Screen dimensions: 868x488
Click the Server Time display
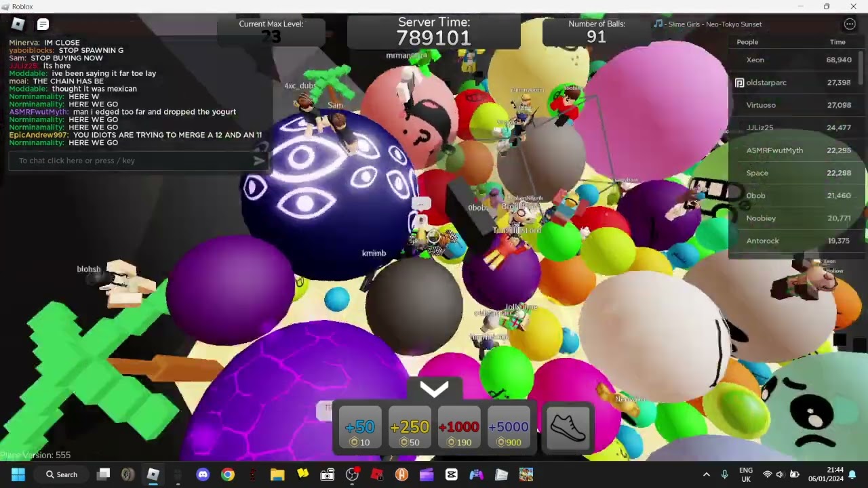point(434,32)
